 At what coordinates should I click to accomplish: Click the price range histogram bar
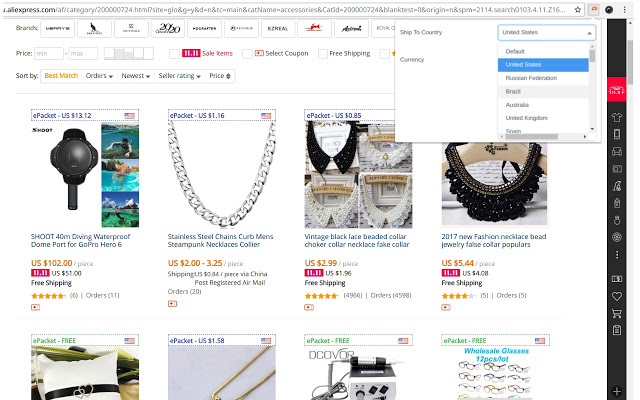tap(129, 53)
